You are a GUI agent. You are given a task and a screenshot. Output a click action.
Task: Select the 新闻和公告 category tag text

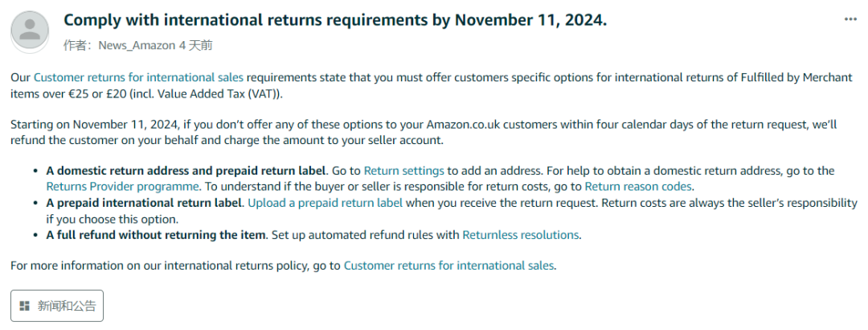pos(67,306)
